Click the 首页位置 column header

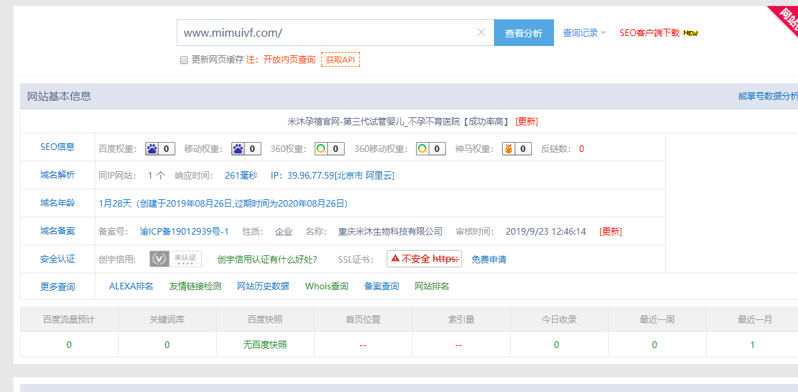[363, 320]
